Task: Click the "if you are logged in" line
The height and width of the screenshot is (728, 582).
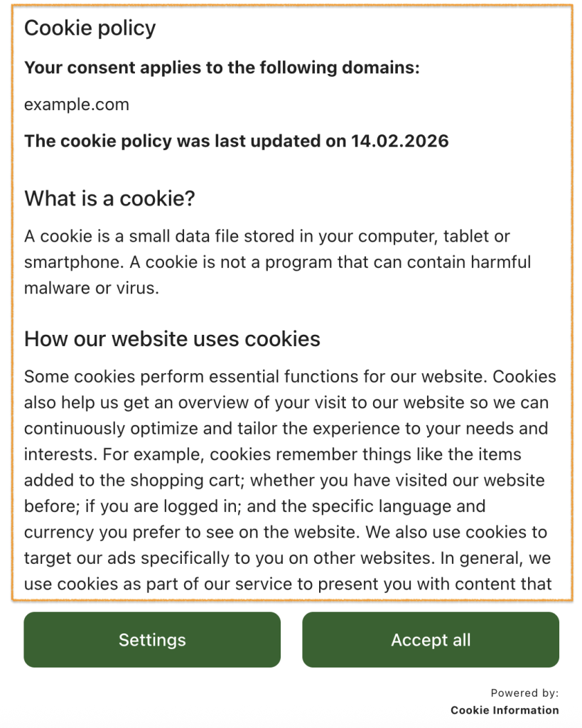Action: [254, 506]
